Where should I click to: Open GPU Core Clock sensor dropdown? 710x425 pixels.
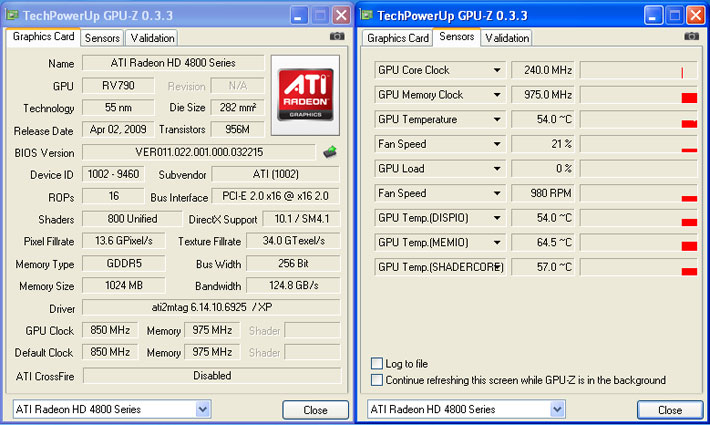tap(497, 70)
